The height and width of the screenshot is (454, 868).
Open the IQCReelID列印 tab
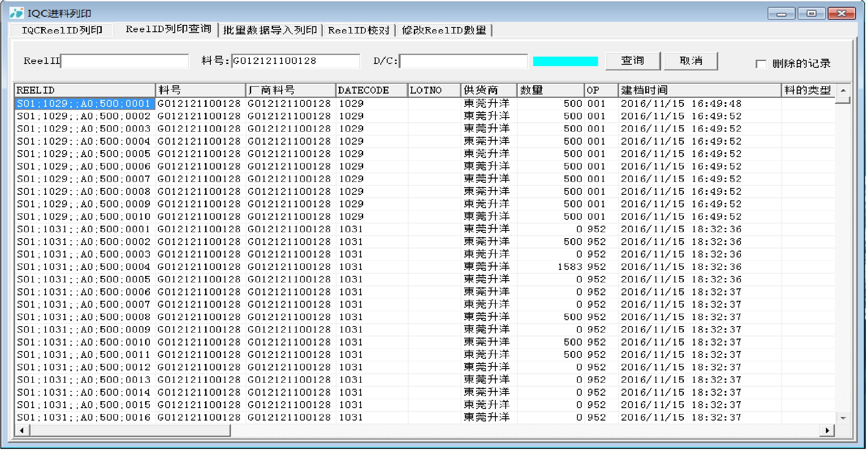62,30
